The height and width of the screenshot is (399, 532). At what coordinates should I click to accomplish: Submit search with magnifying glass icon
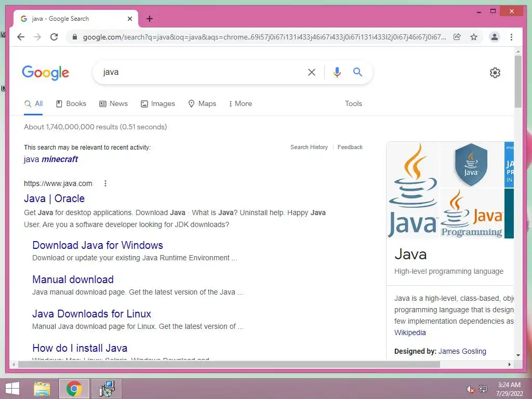[x=357, y=72]
